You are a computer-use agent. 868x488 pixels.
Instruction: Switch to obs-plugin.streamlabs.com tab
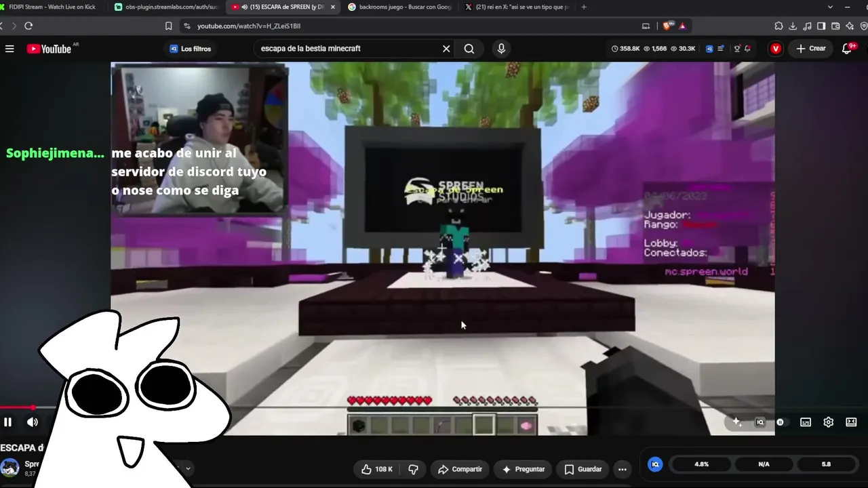tap(166, 7)
